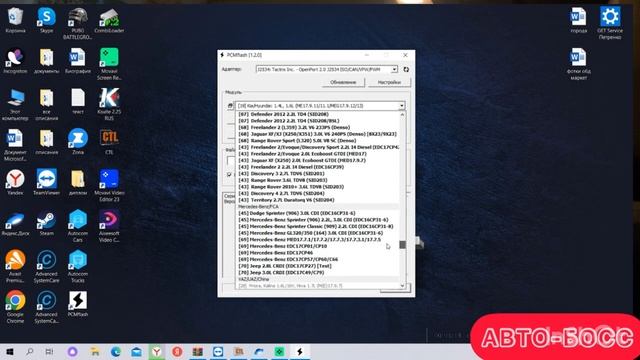Collapse the module selection combo box arrow

pos(402,106)
